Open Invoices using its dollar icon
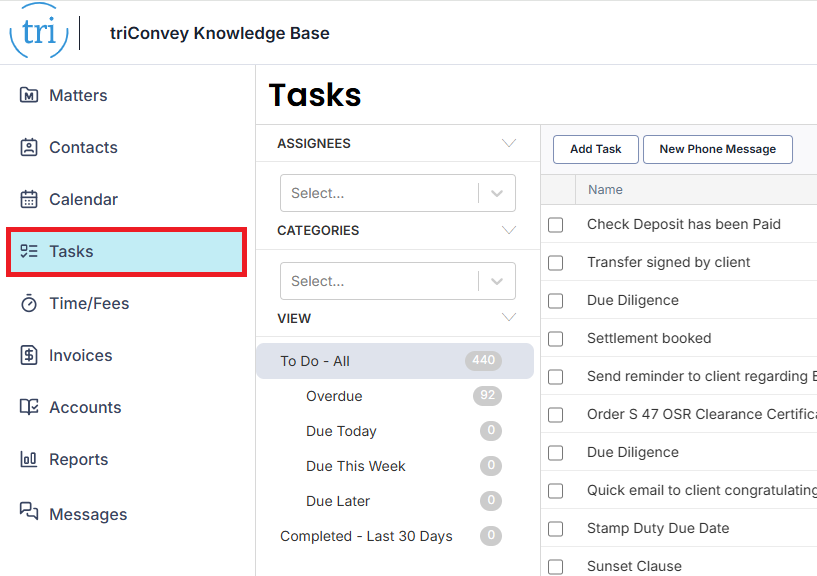817x576 pixels. pyautogui.click(x=29, y=356)
